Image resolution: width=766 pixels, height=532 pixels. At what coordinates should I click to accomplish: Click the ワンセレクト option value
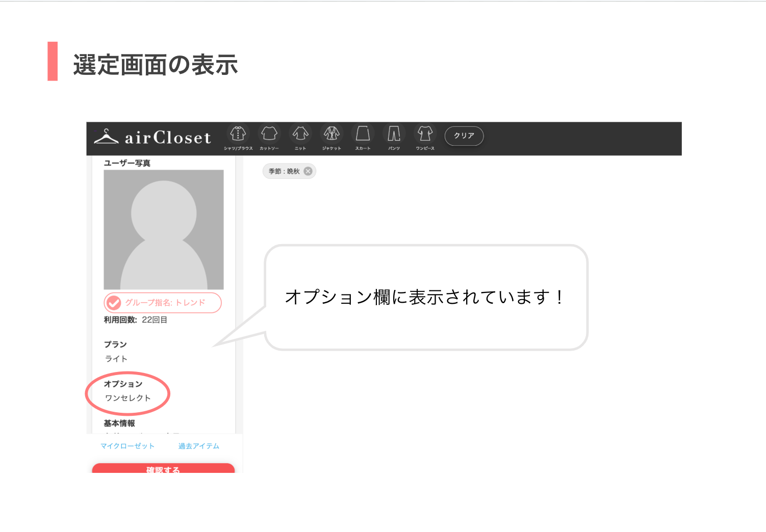pos(128,398)
